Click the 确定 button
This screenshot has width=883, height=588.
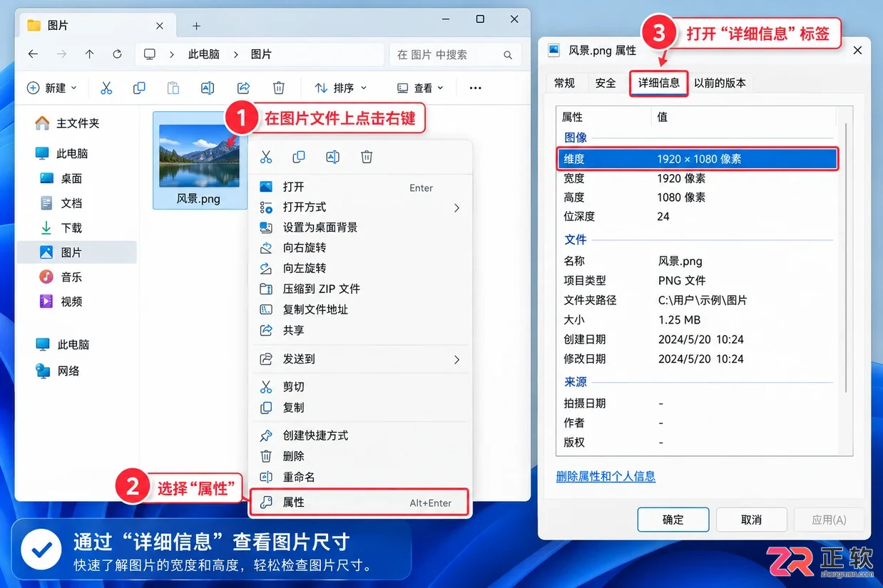click(x=673, y=520)
